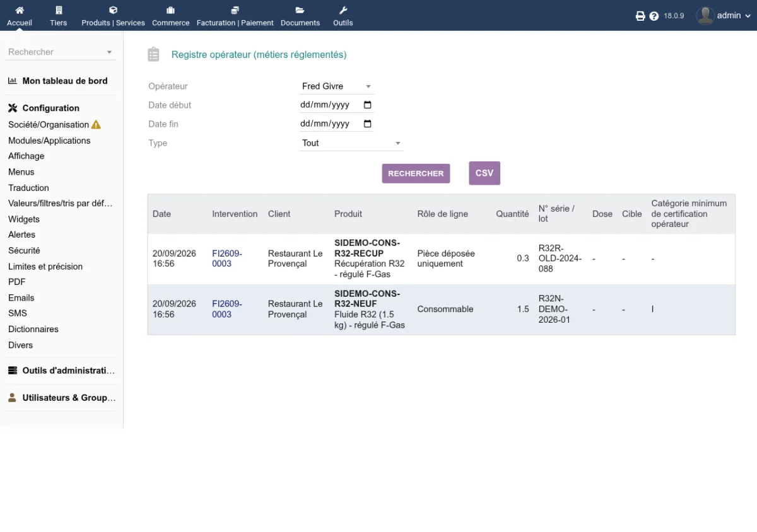Click the Date fin input field

(336, 124)
